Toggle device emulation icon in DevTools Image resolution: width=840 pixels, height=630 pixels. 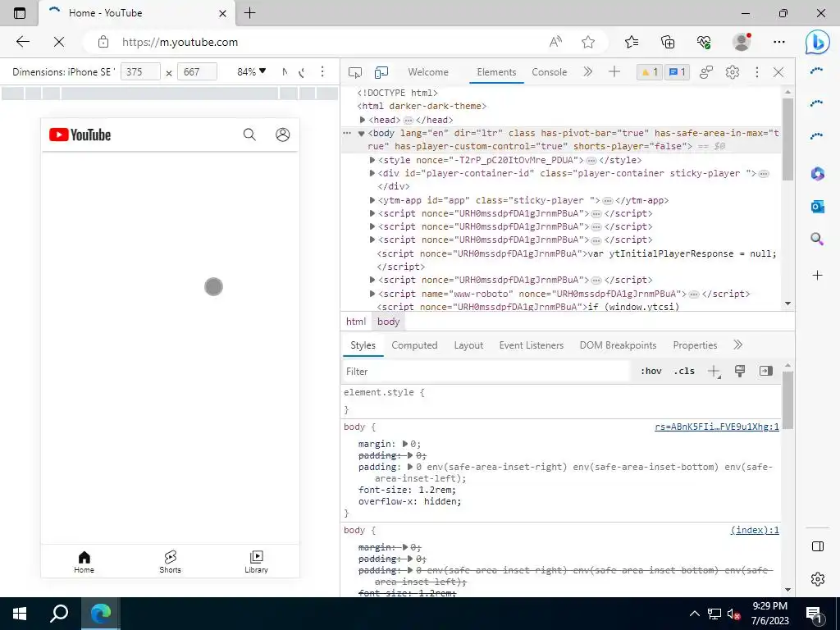click(381, 72)
